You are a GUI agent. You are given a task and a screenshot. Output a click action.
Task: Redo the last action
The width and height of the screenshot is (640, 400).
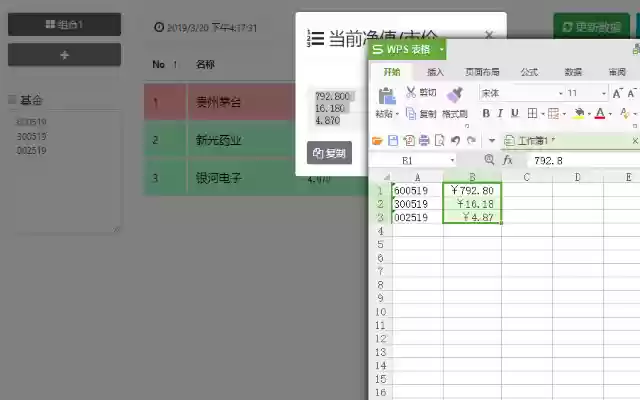click(x=471, y=141)
